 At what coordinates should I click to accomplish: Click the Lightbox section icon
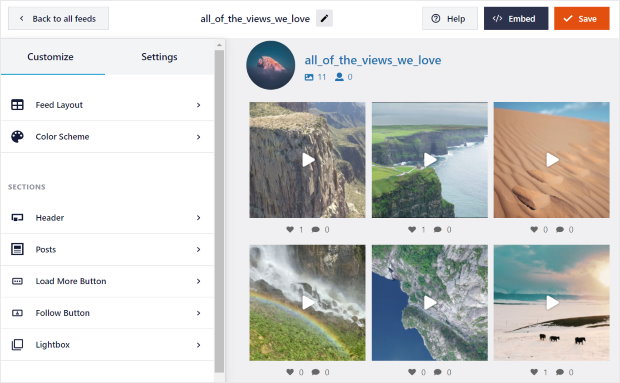17,345
